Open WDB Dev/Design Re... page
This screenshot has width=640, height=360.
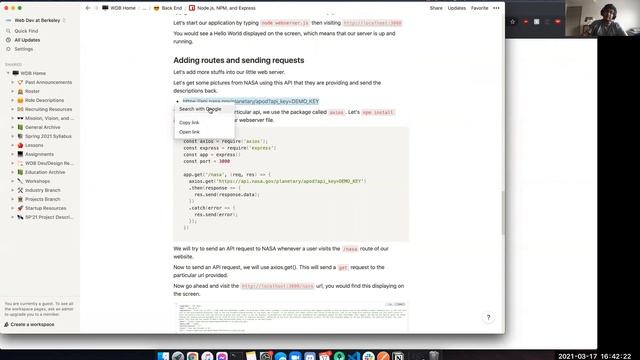click(x=49, y=163)
